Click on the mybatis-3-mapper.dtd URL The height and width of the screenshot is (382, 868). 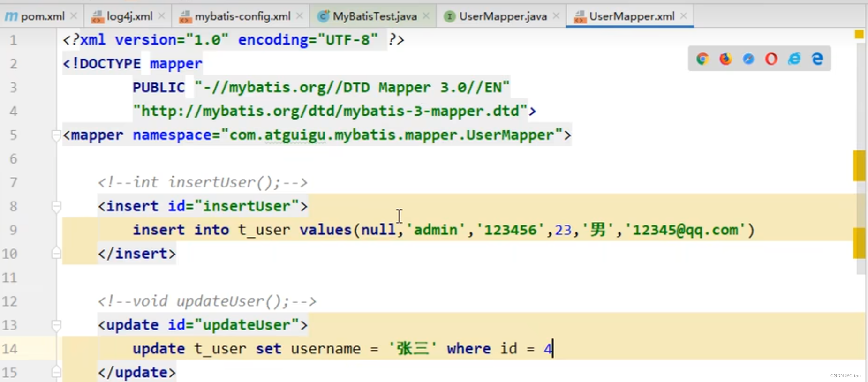331,111
